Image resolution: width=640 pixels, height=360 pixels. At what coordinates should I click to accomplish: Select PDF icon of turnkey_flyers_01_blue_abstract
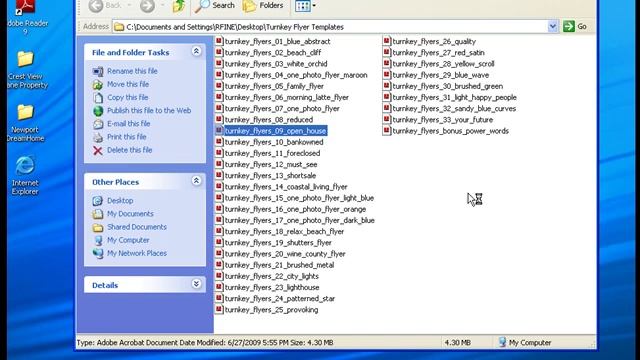click(219, 41)
